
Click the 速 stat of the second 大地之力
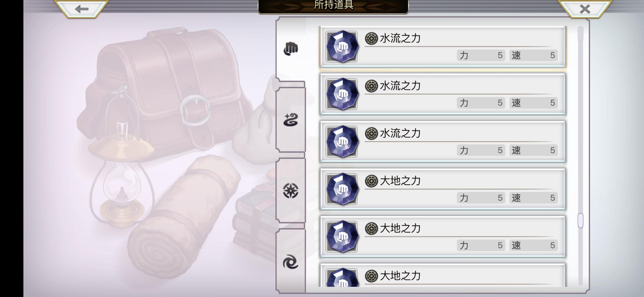(533, 245)
